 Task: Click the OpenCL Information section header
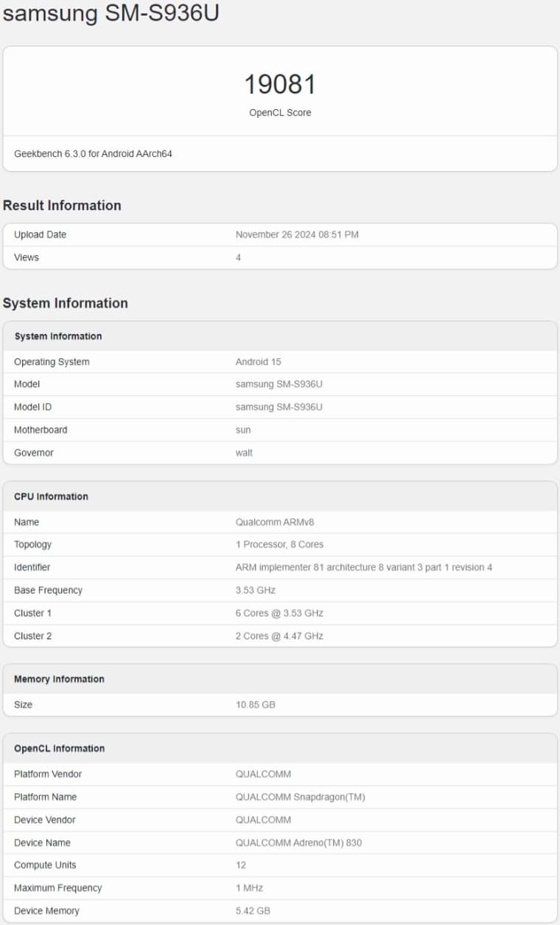pos(60,748)
